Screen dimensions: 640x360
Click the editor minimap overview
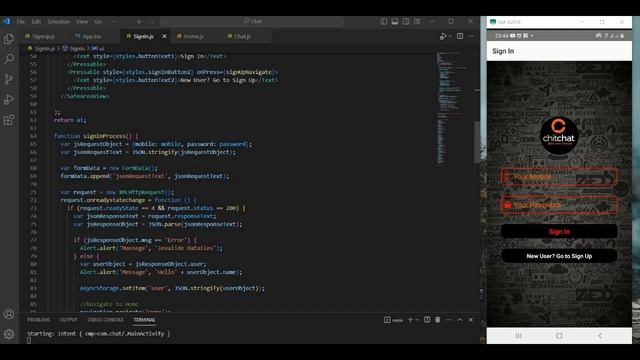pyautogui.click(x=450, y=108)
